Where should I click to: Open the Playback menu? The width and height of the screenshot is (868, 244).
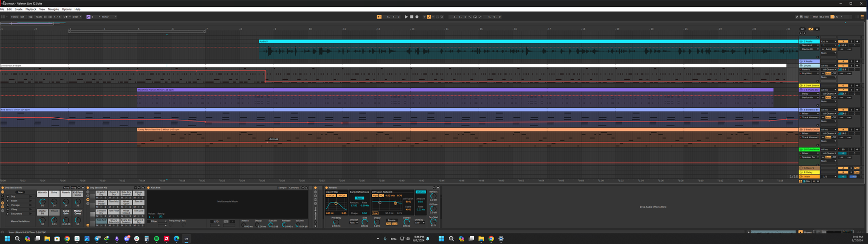(31, 9)
